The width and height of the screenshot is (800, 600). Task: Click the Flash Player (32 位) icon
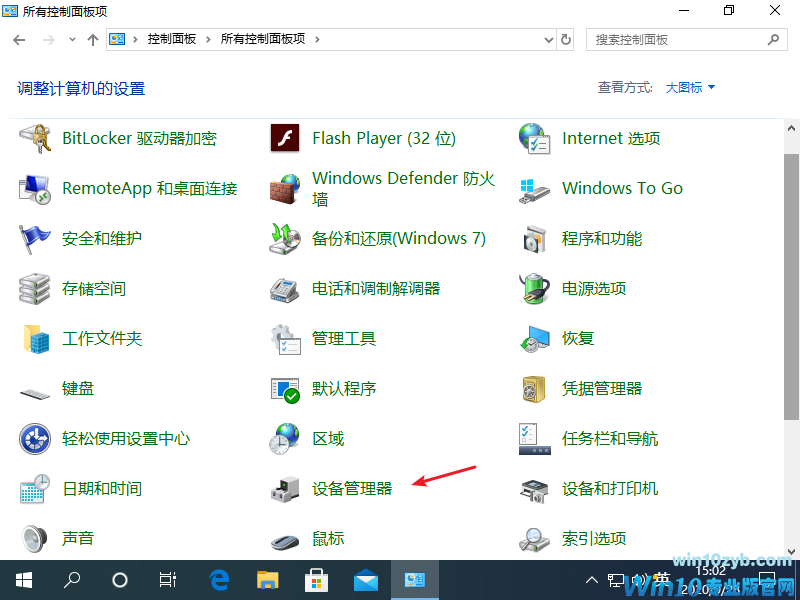[x=285, y=139]
